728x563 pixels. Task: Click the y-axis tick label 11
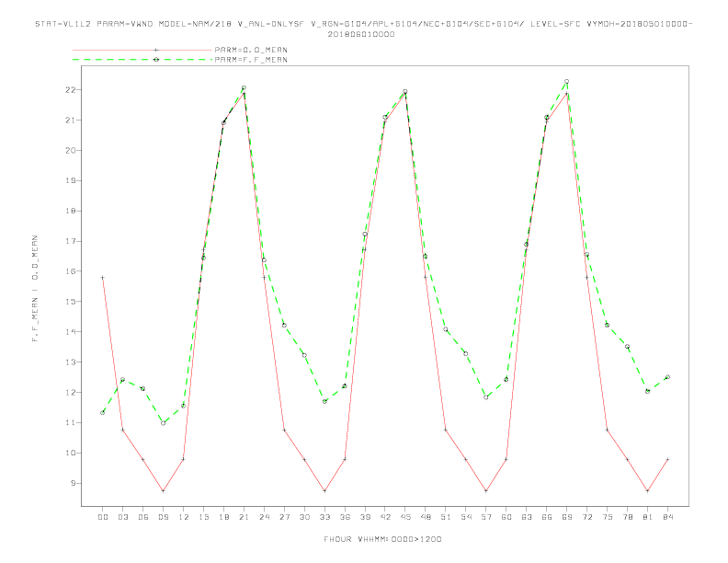[x=71, y=423]
